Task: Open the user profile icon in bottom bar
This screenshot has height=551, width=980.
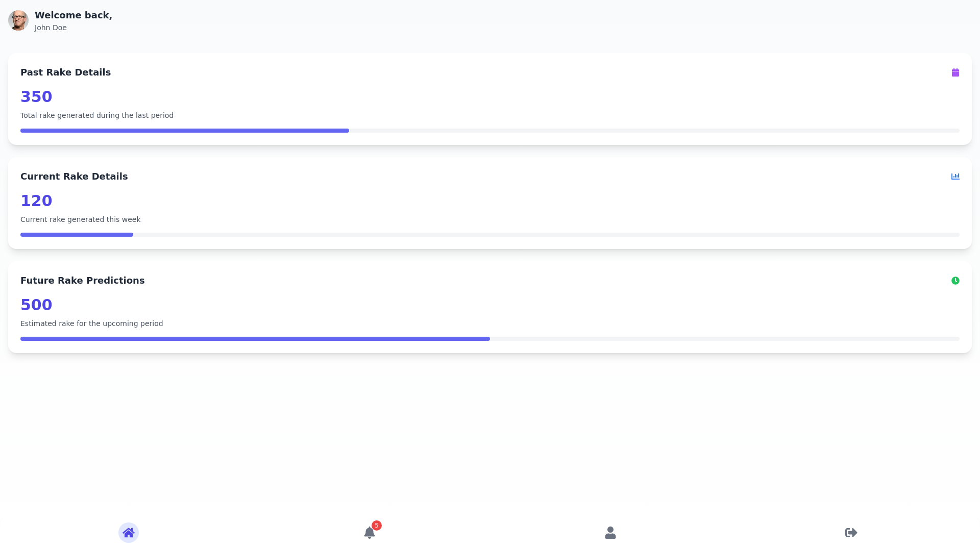Action: [610, 532]
